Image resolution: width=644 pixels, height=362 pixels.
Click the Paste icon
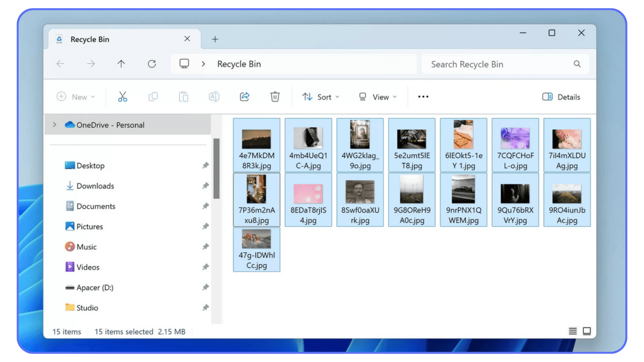[x=183, y=97]
